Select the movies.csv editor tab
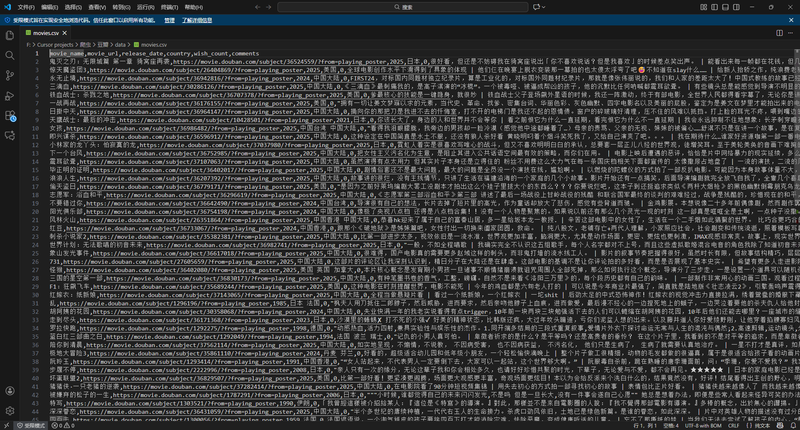This screenshot has height=430, width=800. tap(45, 33)
